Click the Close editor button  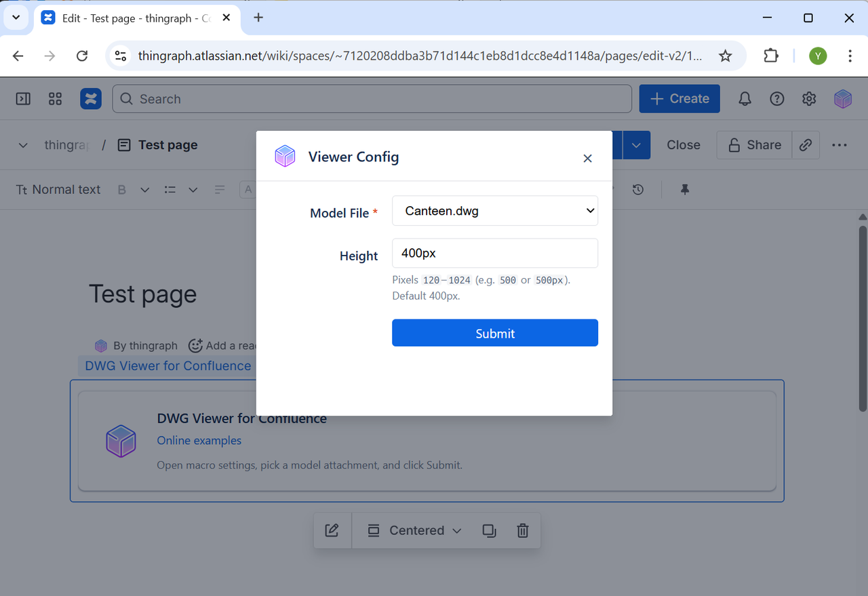(684, 145)
